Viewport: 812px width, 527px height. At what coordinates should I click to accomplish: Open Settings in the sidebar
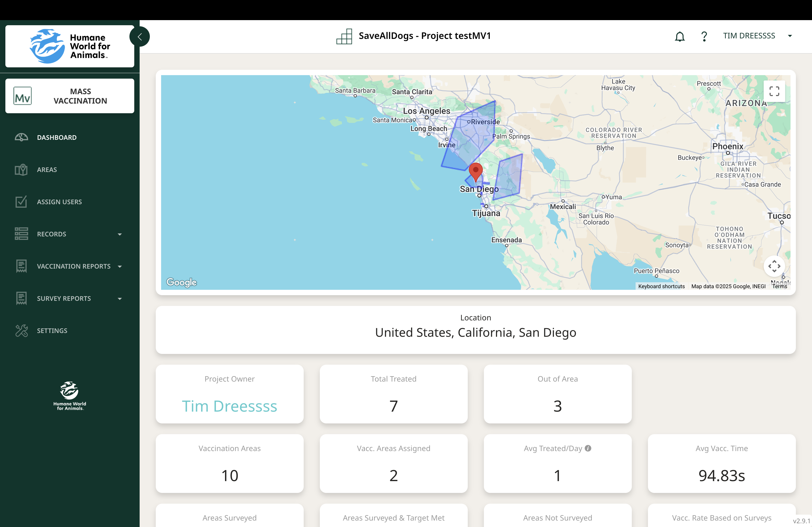point(52,331)
